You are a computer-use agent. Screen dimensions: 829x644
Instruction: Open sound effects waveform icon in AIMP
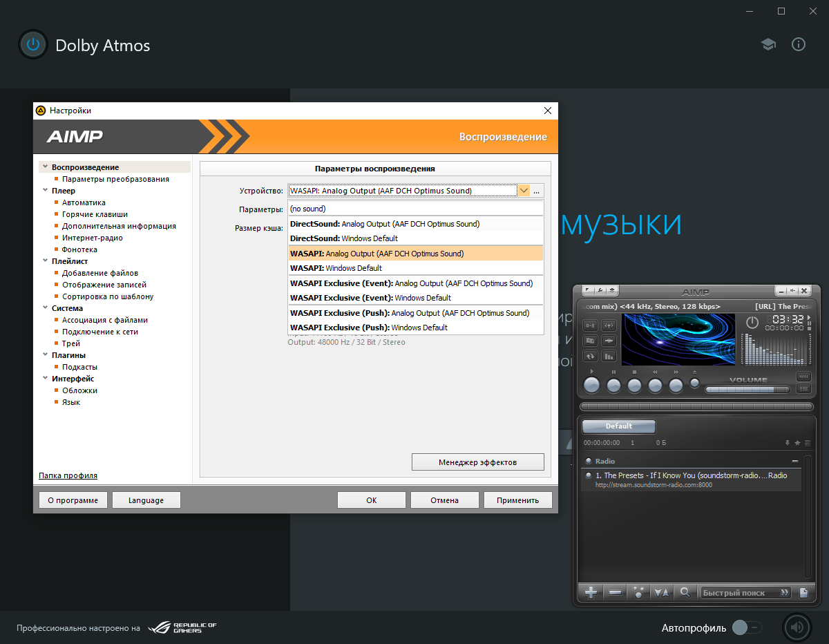(x=609, y=341)
